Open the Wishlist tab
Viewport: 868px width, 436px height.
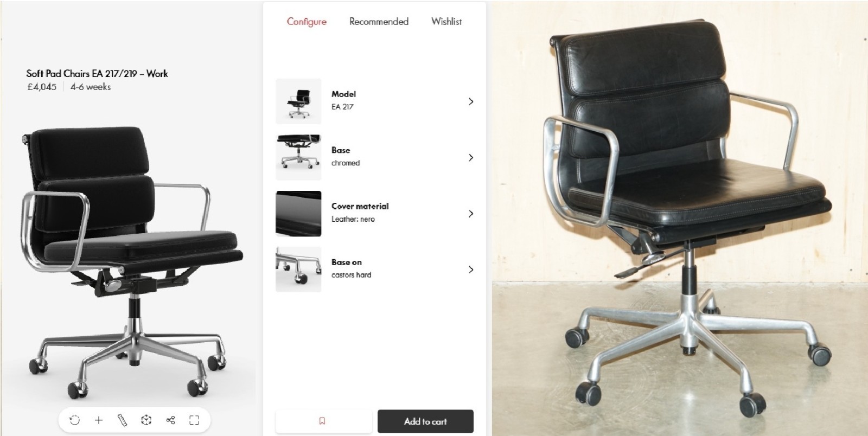[x=446, y=22]
